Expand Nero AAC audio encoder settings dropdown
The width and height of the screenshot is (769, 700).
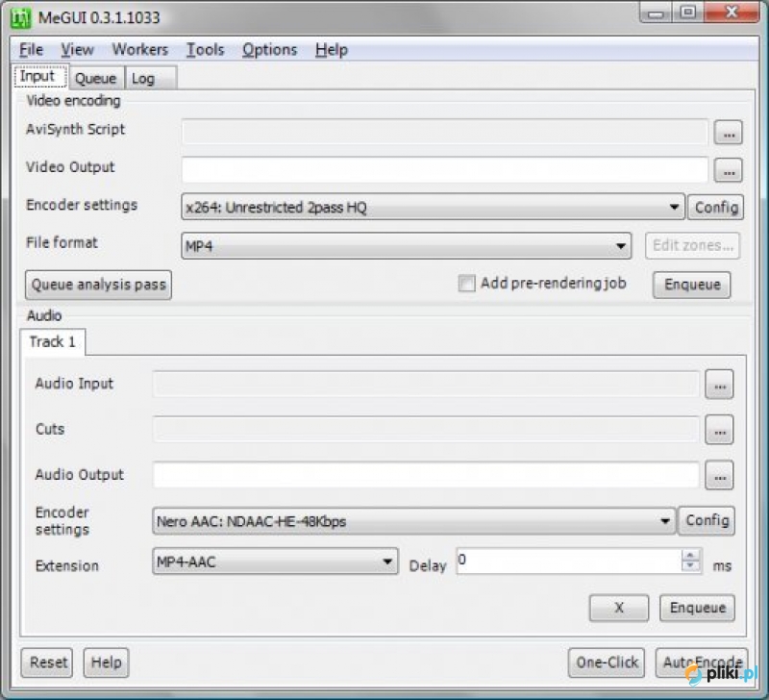pyautogui.click(x=664, y=521)
